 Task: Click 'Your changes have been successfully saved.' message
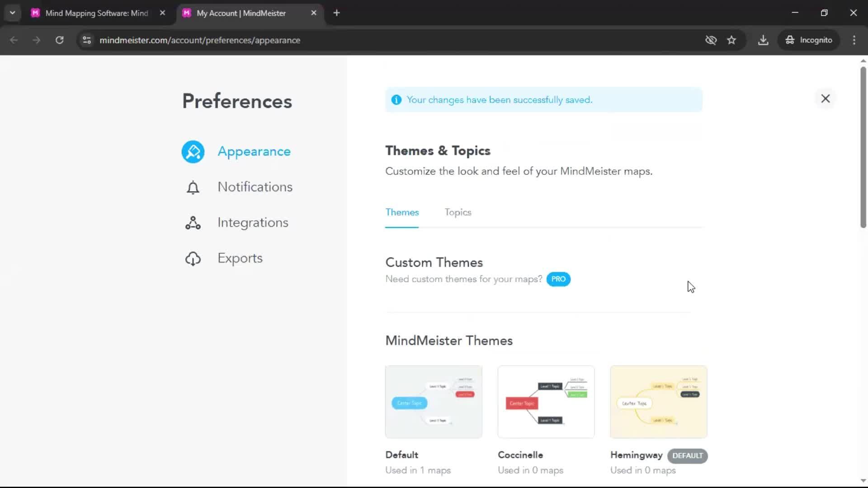pyautogui.click(x=499, y=100)
